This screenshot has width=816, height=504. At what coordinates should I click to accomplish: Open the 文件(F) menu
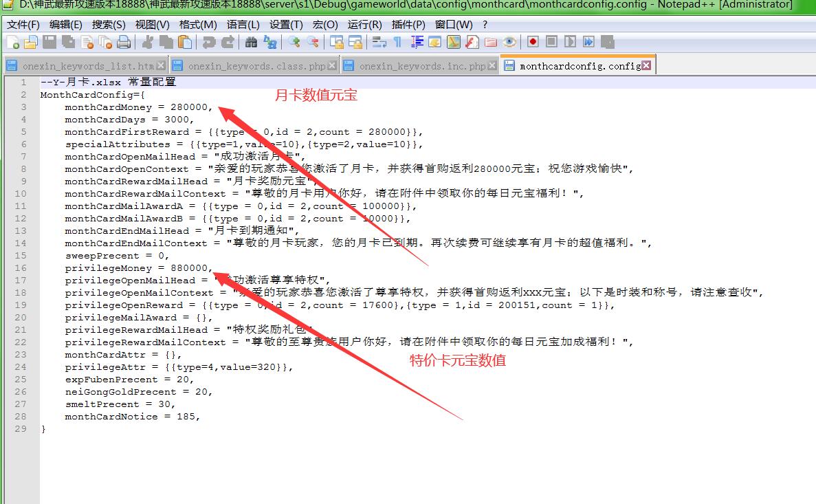23,25
